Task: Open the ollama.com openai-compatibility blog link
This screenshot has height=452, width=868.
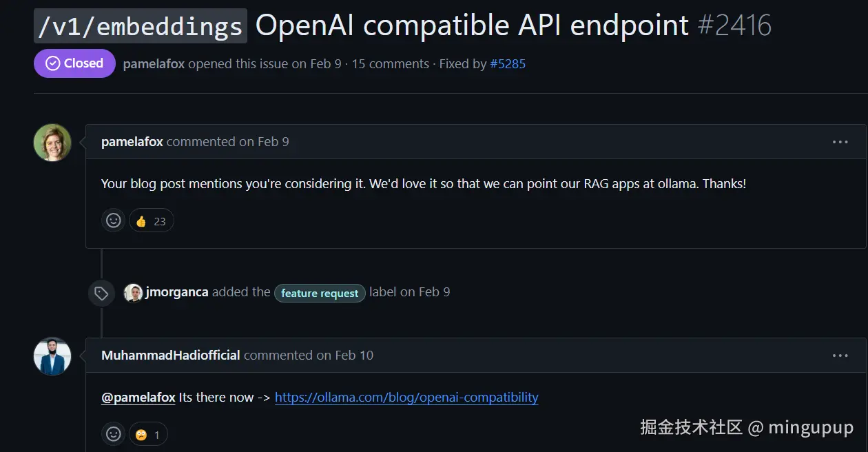Action: pyautogui.click(x=406, y=397)
